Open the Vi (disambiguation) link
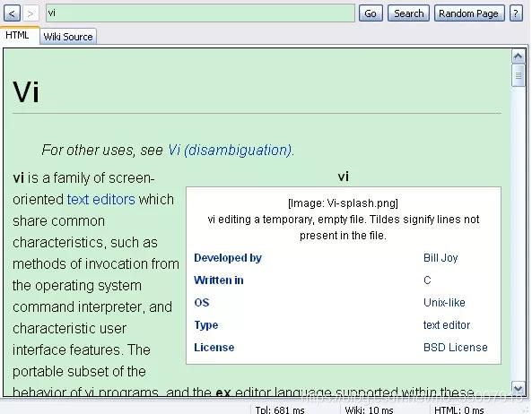This screenshot has height=414, width=532. click(x=231, y=150)
